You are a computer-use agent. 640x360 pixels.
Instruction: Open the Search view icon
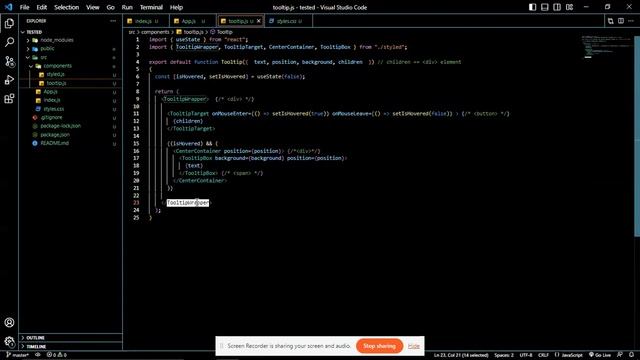pos(9,42)
